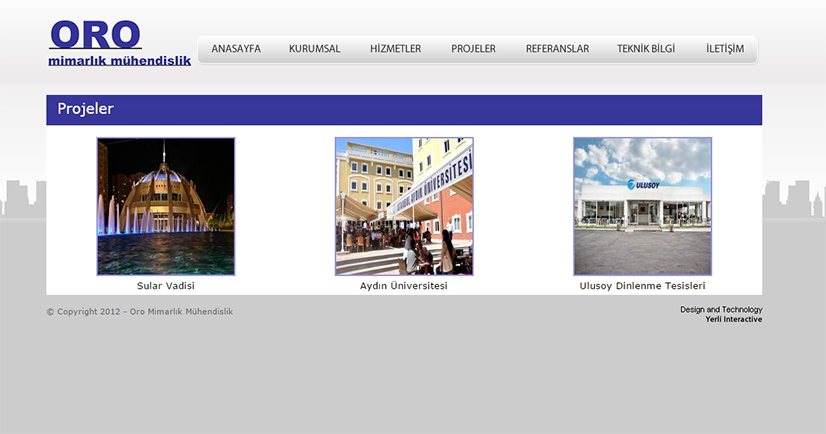Open the Ulusoy Dinlenme Tesisleri image
Image resolution: width=826 pixels, height=434 pixels.
[642, 206]
